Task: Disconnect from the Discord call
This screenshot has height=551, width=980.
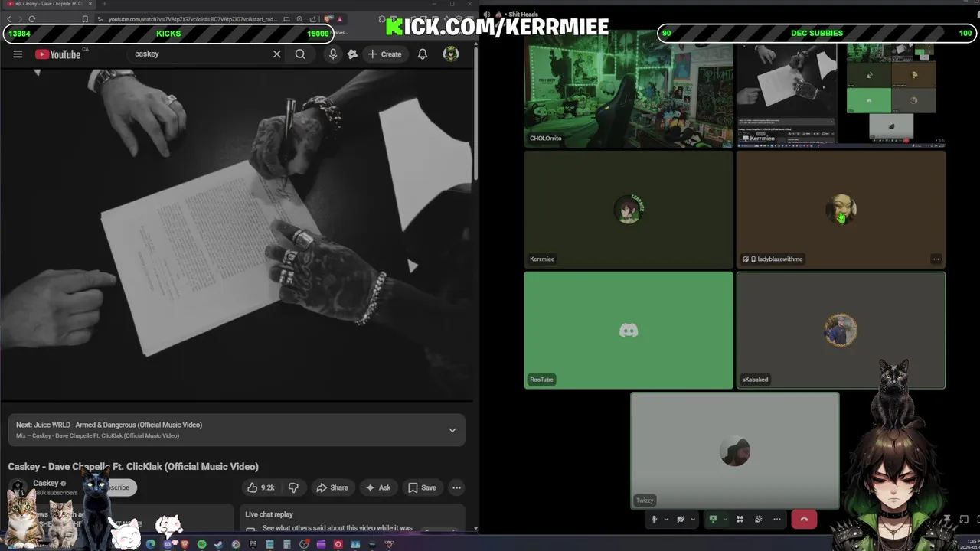Action: (804, 520)
